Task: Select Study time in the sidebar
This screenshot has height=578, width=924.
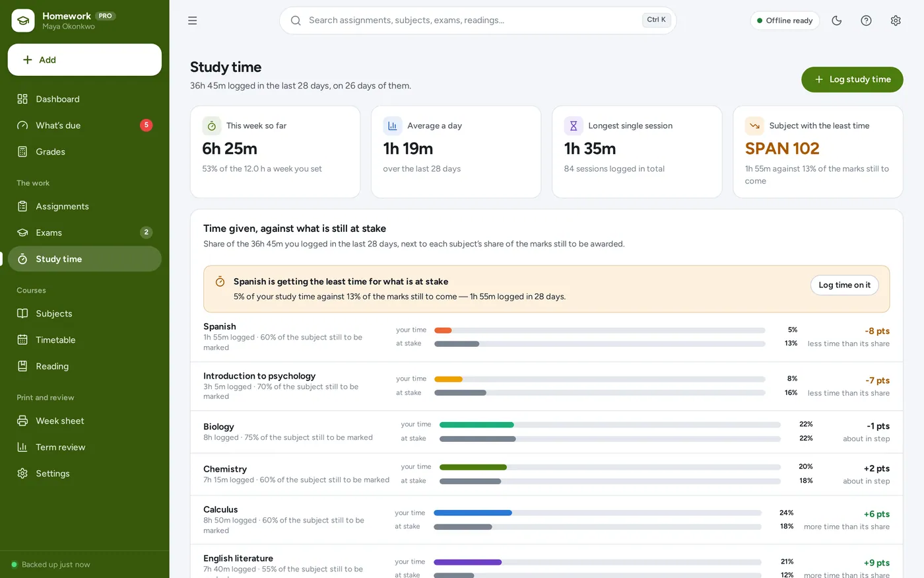Action: pyautogui.click(x=84, y=259)
